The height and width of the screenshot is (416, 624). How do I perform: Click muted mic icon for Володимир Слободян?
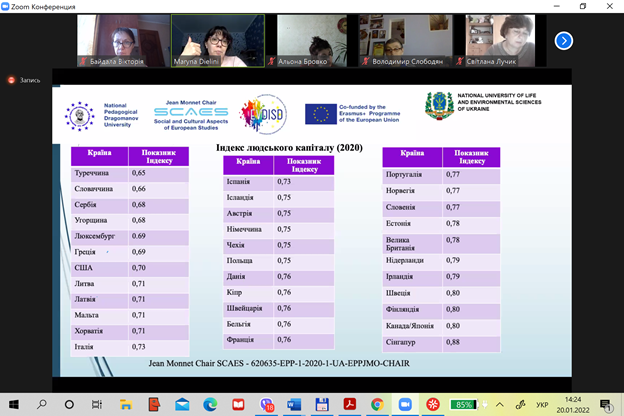click(365, 61)
